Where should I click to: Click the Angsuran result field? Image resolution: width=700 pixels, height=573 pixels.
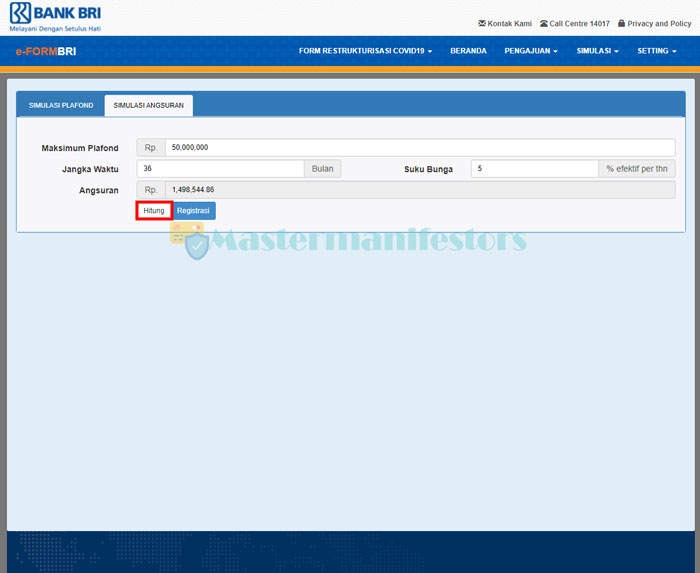click(420, 190)
